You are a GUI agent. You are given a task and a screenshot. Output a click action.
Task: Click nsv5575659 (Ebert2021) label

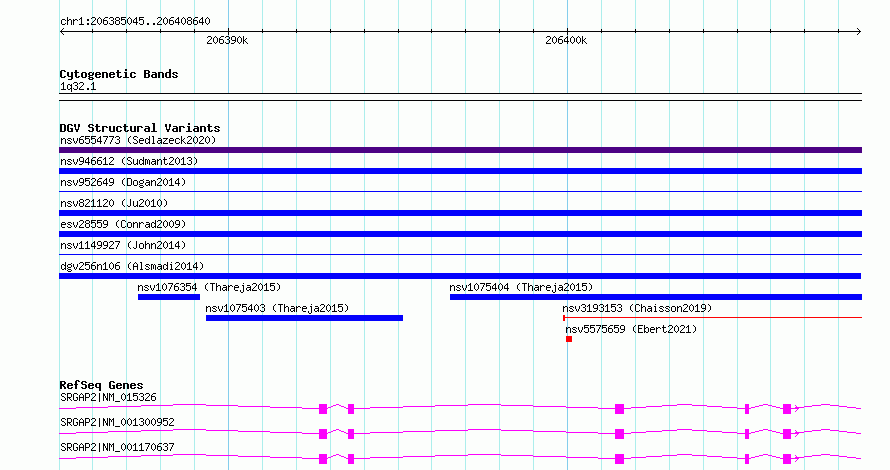tap(631, 329)
